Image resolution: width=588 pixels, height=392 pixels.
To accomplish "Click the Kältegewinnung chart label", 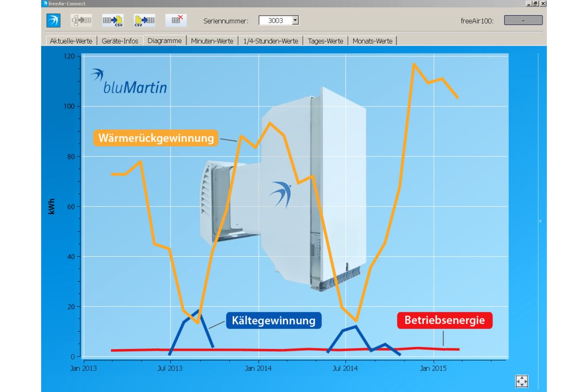I will click(273, 321).
